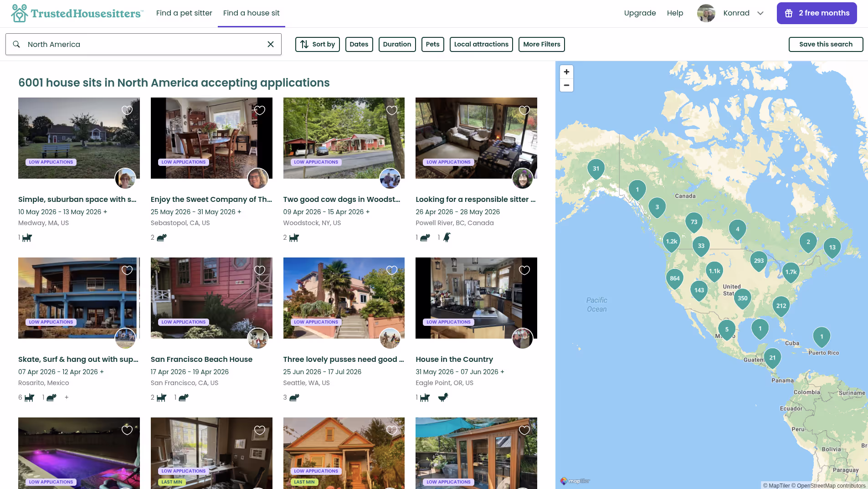The width and height of the screenshot is (868, 489).
Task: Open Skate, Surf & hang out listing
Action: pos(78,360)
